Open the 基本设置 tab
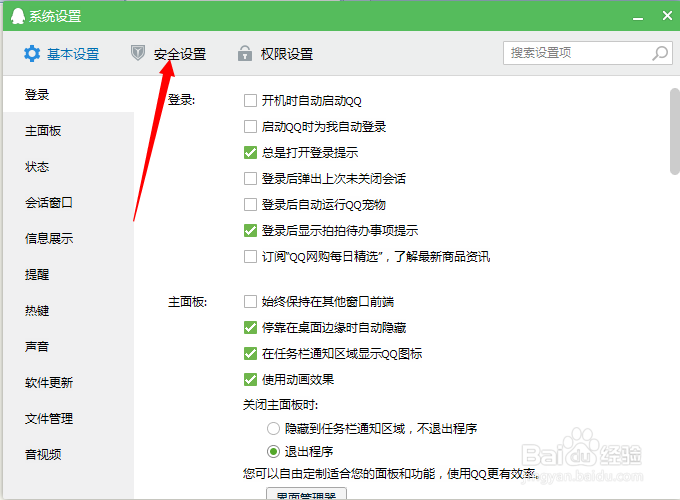Screen dimensions: 680x500 [x=61, y=54]
